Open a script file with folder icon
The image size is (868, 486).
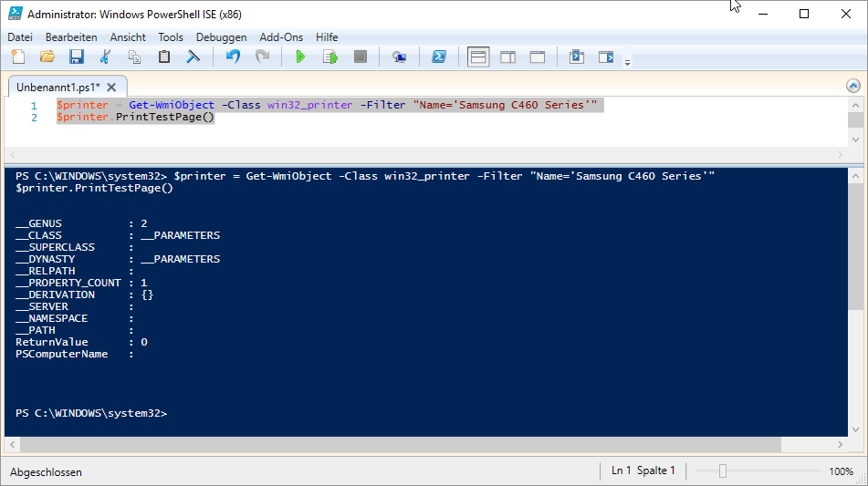tap(47, 57)
